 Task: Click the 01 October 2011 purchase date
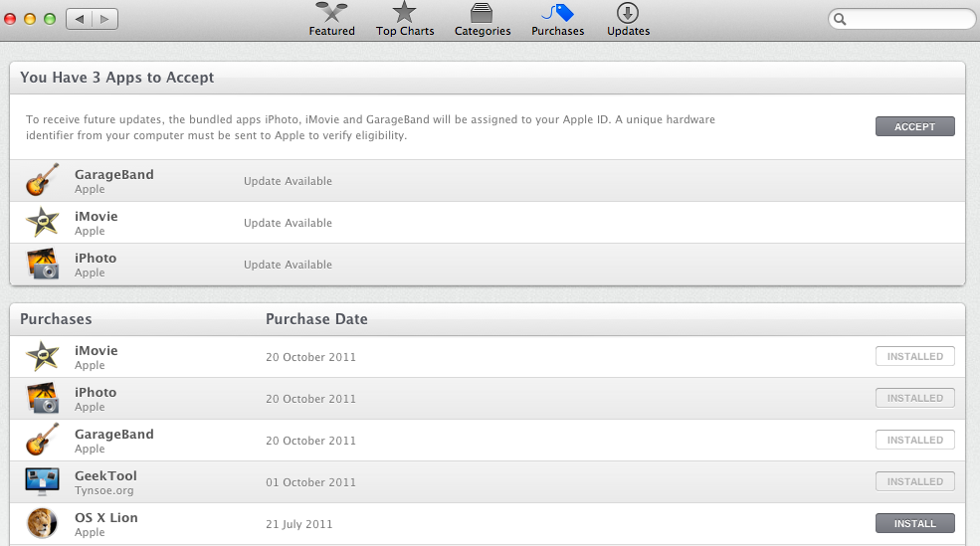click(x=310, y=482)
